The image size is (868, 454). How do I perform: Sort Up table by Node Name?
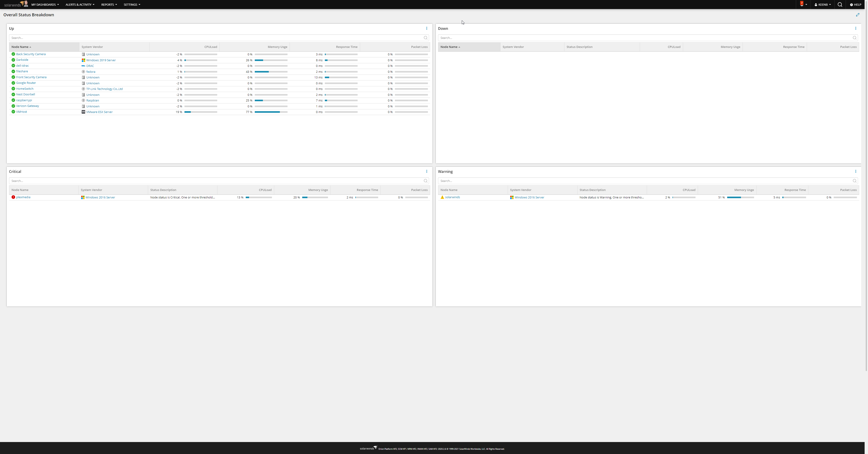[20, 47]
